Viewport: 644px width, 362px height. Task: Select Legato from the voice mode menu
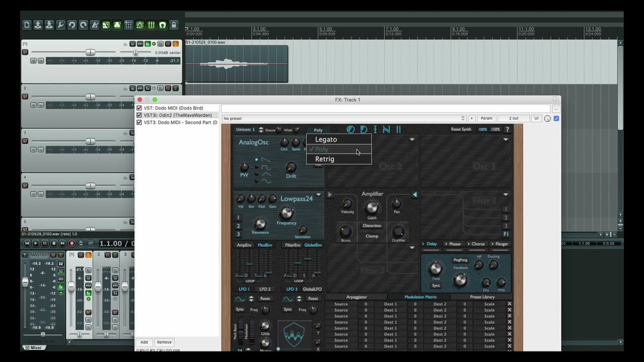pyautogui.click(x=326, y=139)
